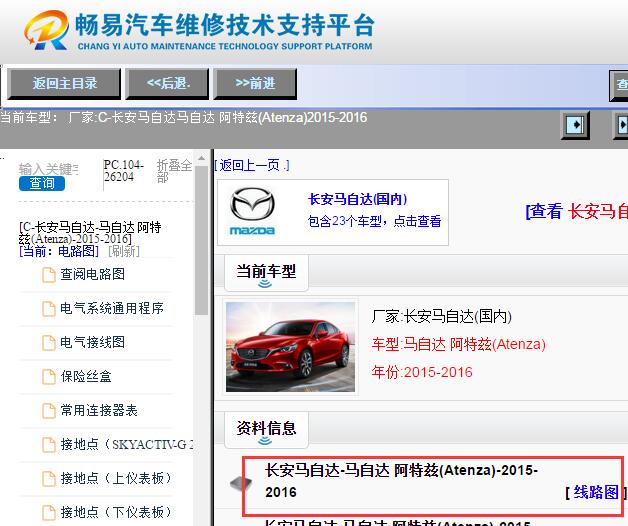Open 接地点（下仪表板） tree item
The height and width of the screenshot is (526, 628).
tap(116, 512)
